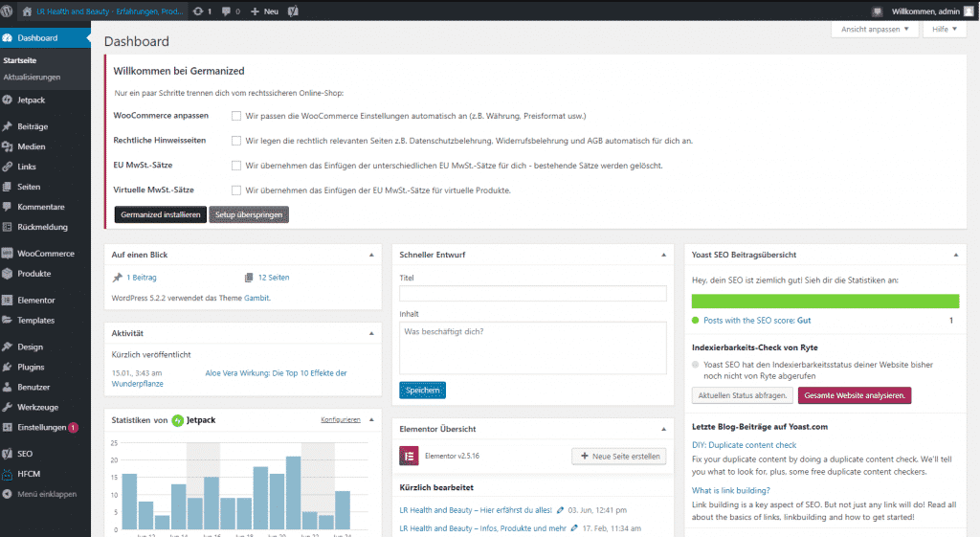Check the Rechtliche Hinweisseiten option
Screen dimensions: 980x537
(236, 141)
